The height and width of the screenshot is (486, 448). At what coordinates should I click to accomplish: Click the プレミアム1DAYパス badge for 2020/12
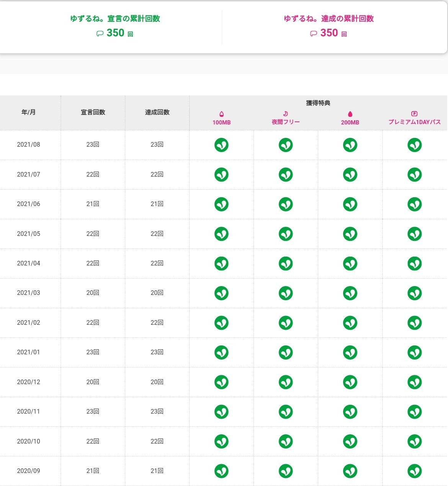(x=414, y=382)
